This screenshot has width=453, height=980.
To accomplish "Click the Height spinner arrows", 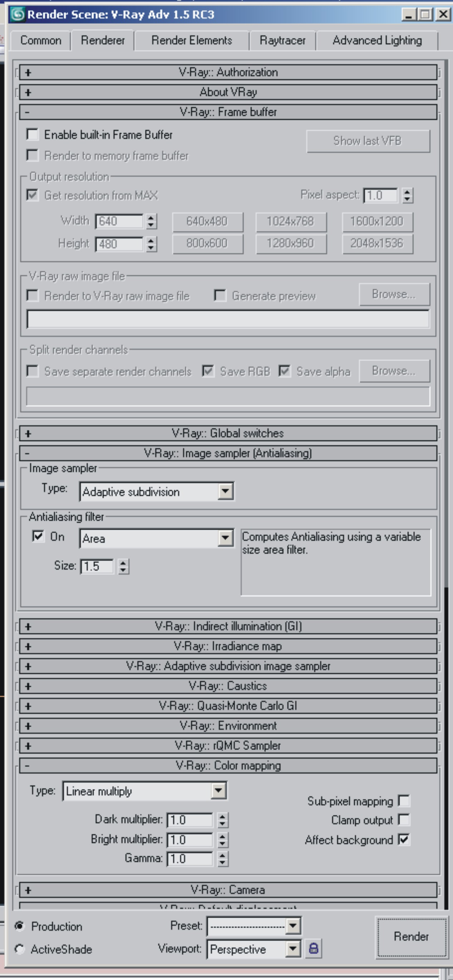I will click(x=151, y=244).
